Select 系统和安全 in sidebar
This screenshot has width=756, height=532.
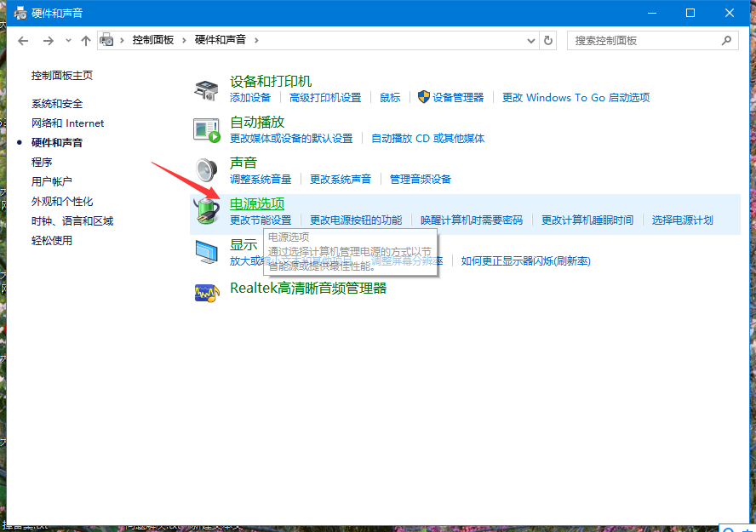(57, 104)
